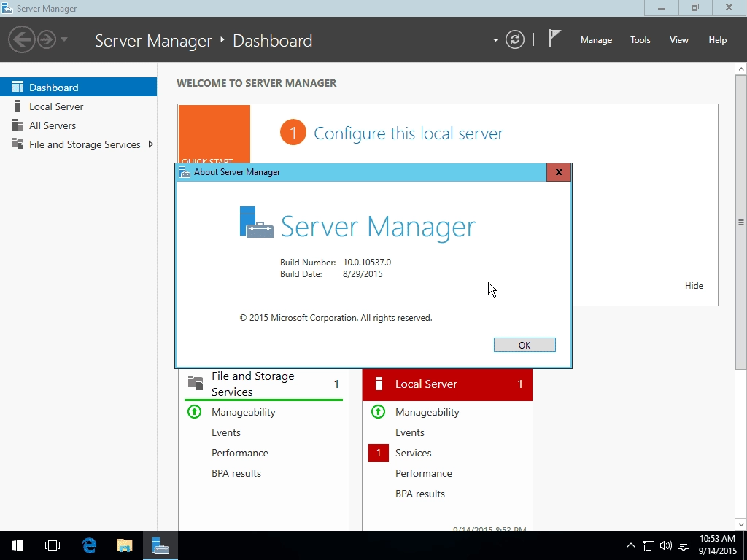This screenshot has height=560, width=747.
Task: Click the Server Manager logo icon in dialog
Action: click(x=256, y=222)
